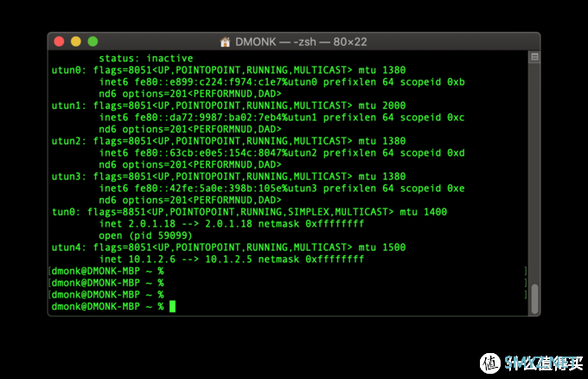This screenshot has height=379, width=588.
Task: Click the 'utun4:' interface label
Action: click(x=68, y=247)
